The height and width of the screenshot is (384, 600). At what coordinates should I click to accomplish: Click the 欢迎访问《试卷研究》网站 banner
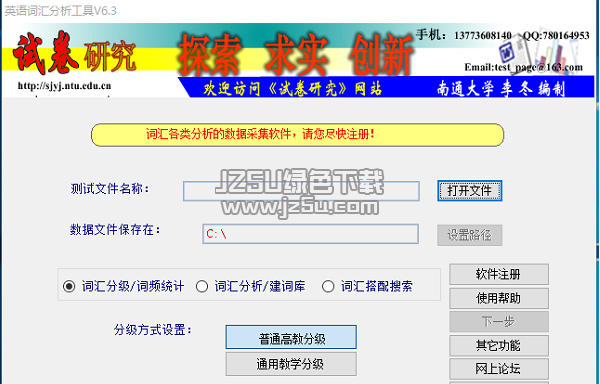pos(292,89)
